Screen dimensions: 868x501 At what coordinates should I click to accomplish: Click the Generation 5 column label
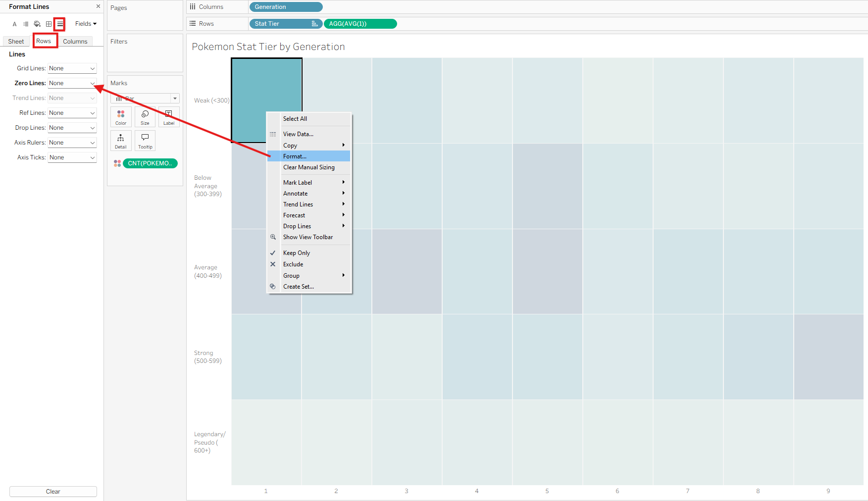(x=547, y=491)
